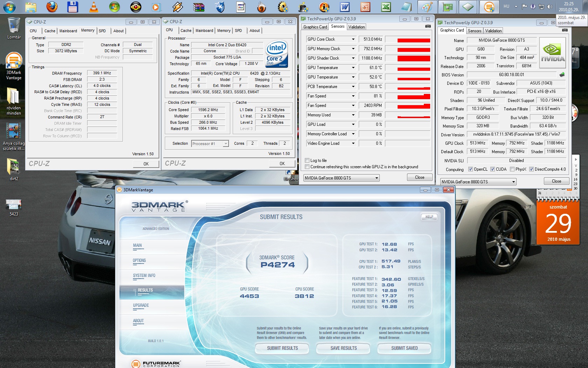Select the 'röviden minden' desktop folder

pos(14,101)
